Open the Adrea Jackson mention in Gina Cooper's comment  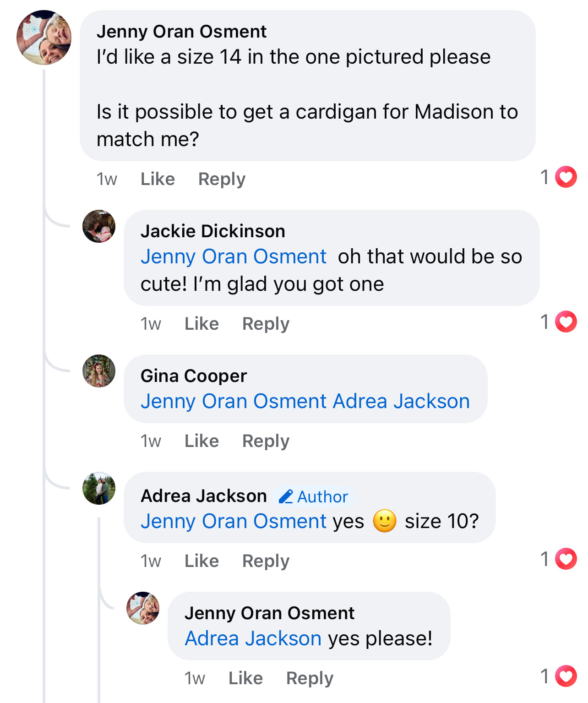click(x=401, y=401)
